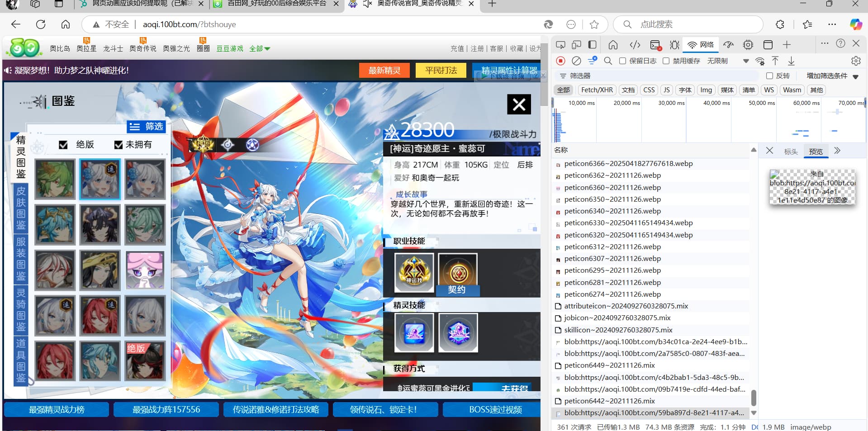The image size is (868, 431).
Task: Select the 预览 tab
Action: (816, 152)
